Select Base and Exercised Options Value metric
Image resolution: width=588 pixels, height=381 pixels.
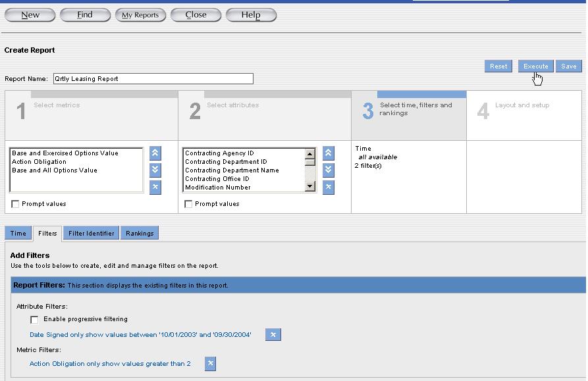coord(65,153)
